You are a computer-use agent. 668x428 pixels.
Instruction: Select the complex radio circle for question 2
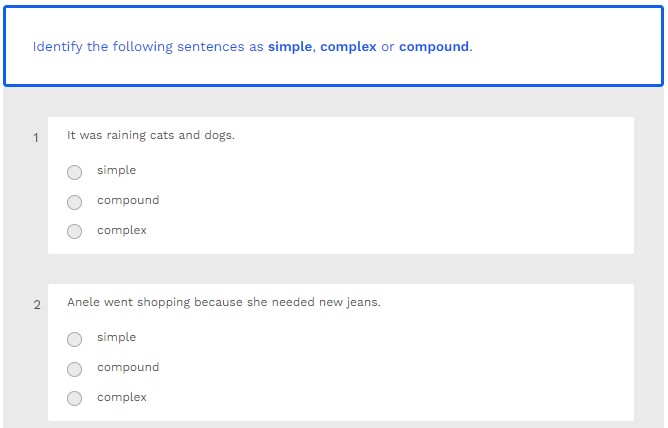pos(75,399)
